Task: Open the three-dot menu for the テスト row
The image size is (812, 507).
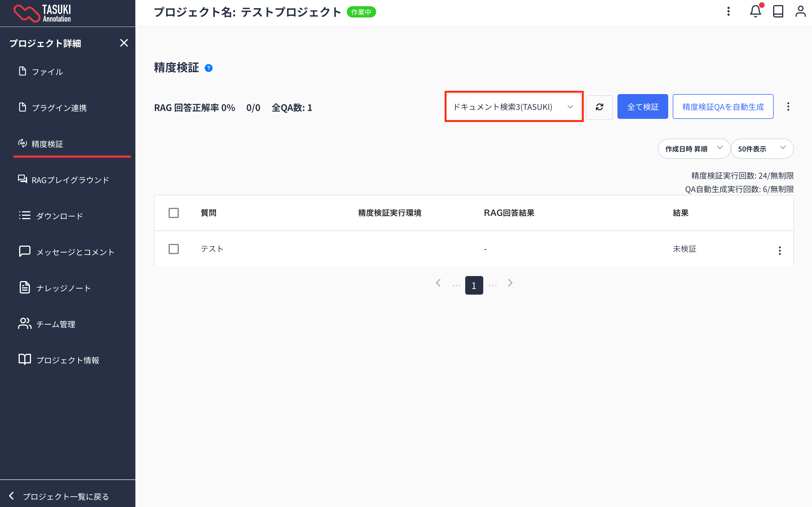Action: [x=780, y=250]
